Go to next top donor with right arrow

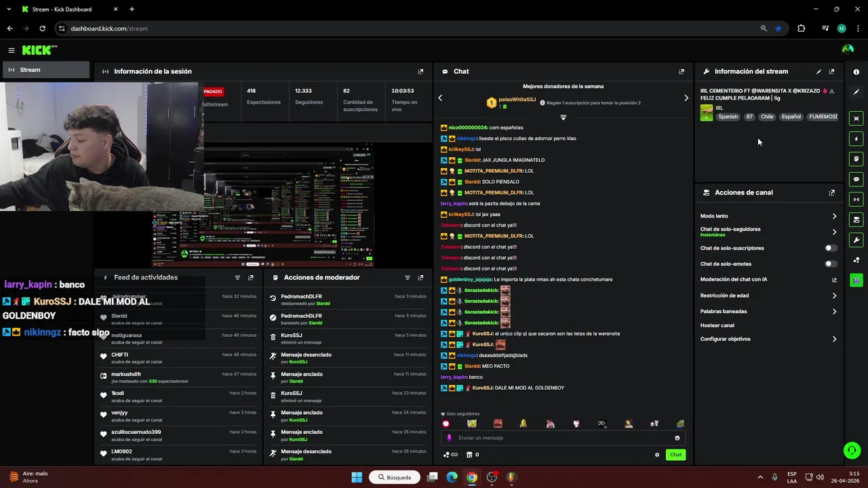[x=686, y=98]
